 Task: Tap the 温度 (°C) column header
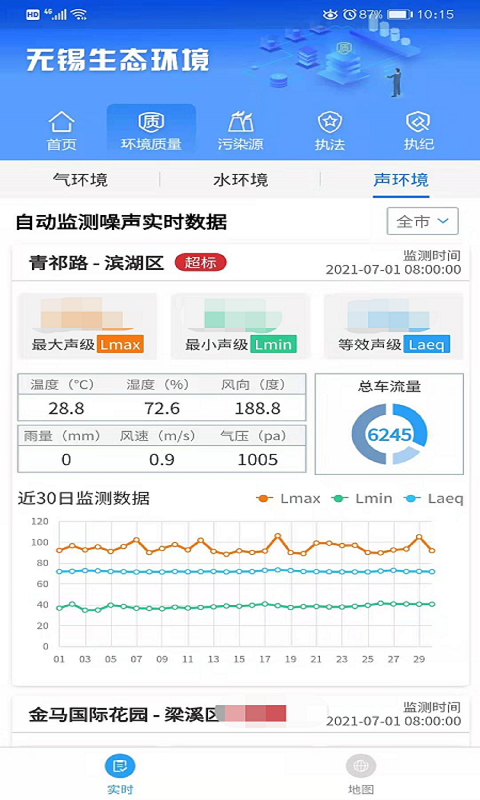pos(62,385)
